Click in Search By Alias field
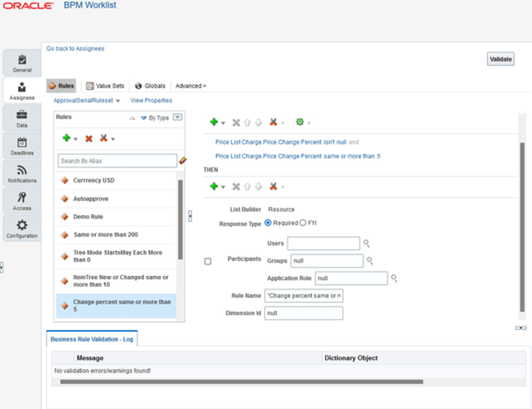 click(x=117, y=161)
